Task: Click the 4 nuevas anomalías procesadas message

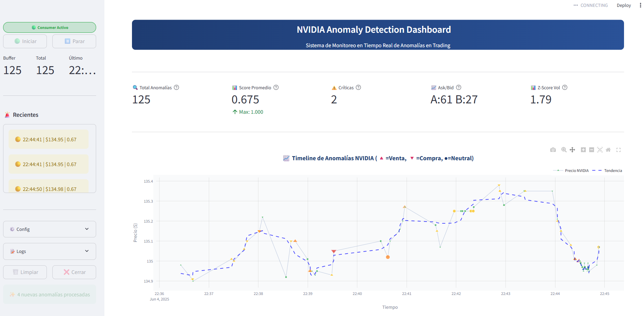Action: coord(50,295)
